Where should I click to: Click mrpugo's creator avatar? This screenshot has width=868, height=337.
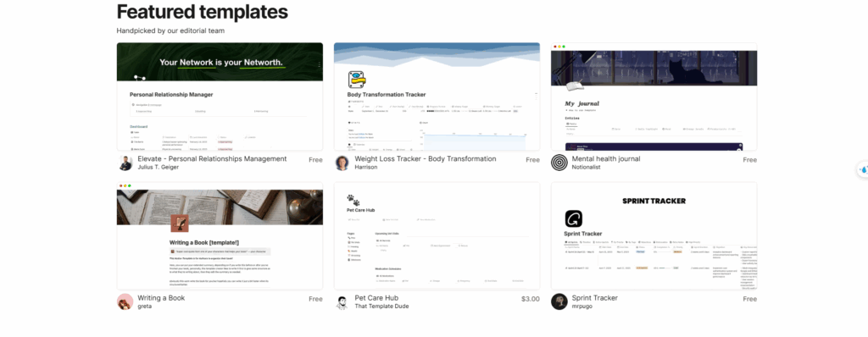click(559, 301)
